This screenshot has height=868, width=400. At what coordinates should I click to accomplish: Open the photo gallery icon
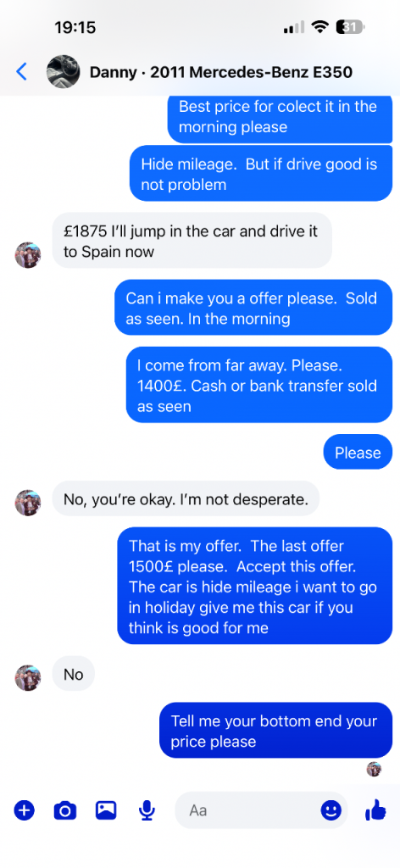[106, 810]
